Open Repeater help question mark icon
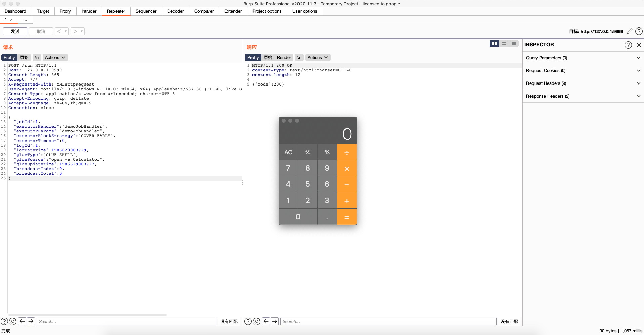Image resolution: width=644 pixels, height=335 pixels. click(x=639, y=31)
